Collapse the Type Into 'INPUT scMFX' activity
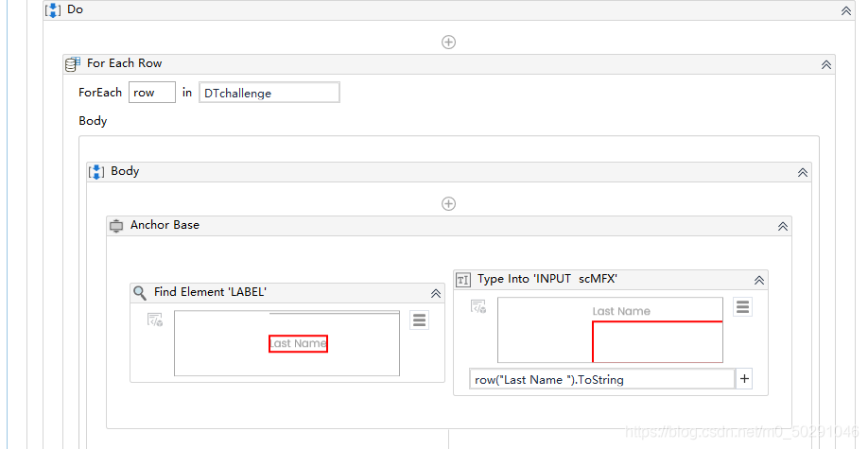 click(x=759, y=280)
